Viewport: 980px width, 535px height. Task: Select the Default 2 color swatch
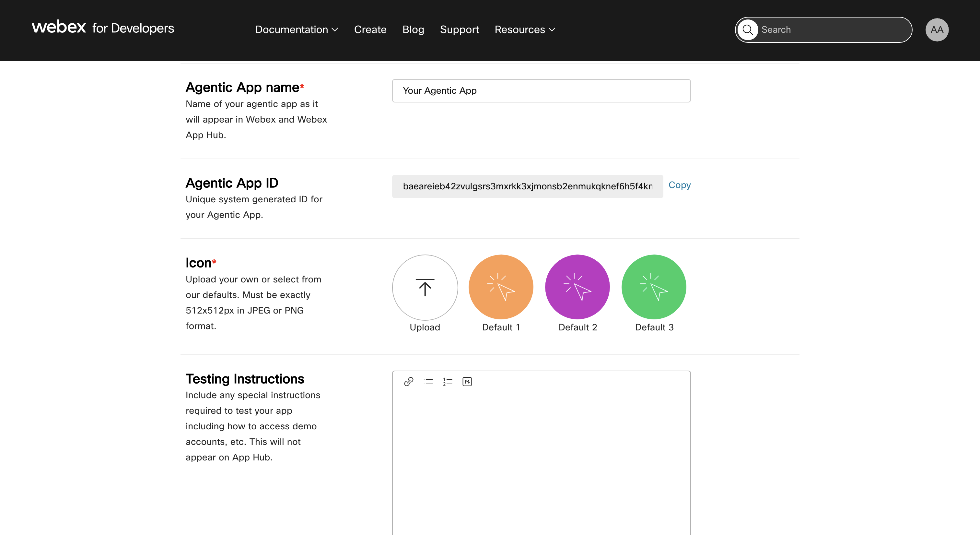577,287
